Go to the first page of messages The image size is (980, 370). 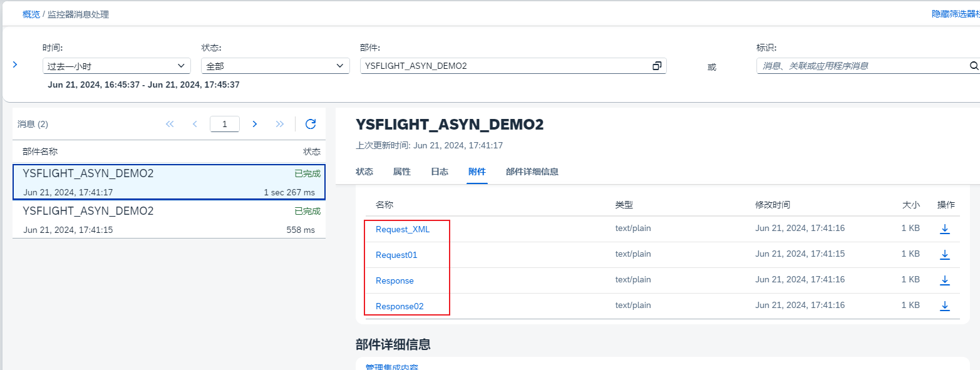(x=169, y=123)
